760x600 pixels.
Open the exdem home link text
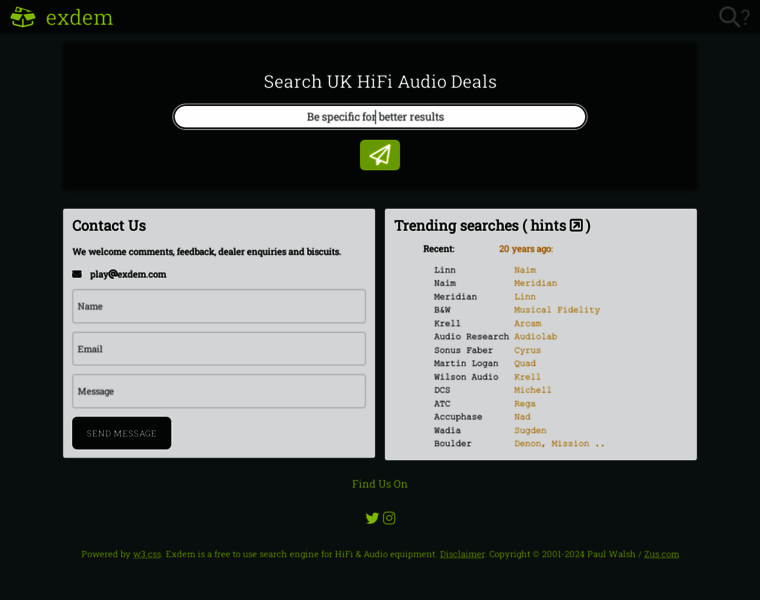(79, 17)
